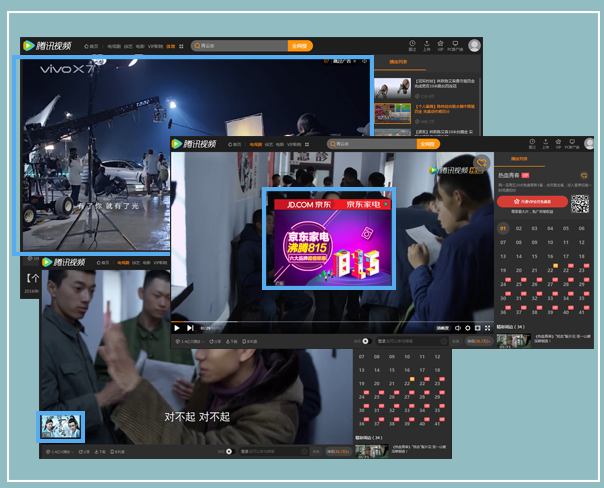Click the red VIP member button
The height and width of the screenshot is (488, 604).
tap(532, 201)
